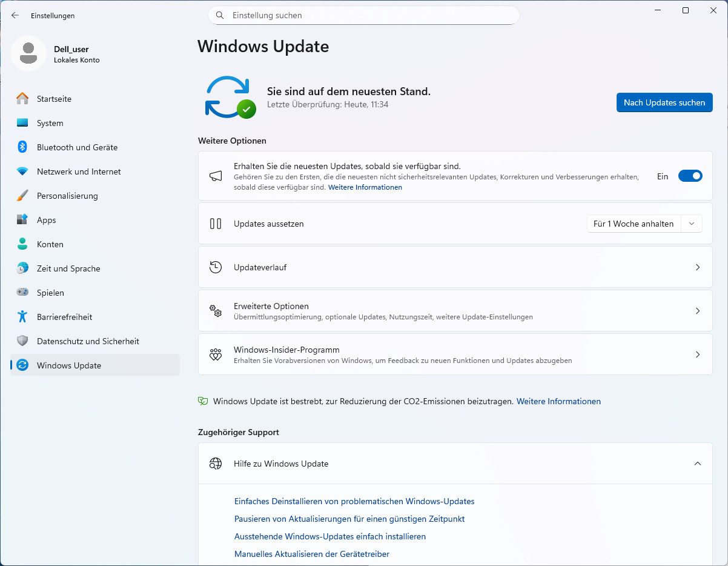The height and width of the screenshot is (566, 728).
Task: Click the Updateverlauf history clock icon
Action: coord(216,267)
